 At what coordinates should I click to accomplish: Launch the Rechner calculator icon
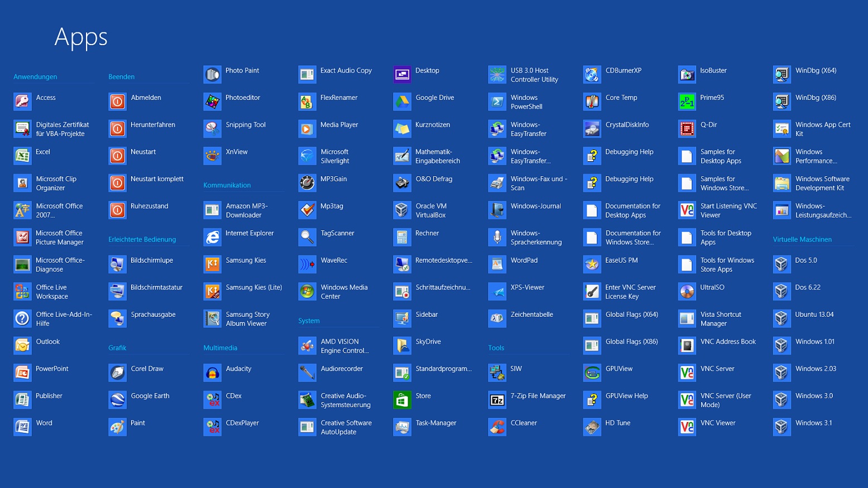[x=402, y=237]
